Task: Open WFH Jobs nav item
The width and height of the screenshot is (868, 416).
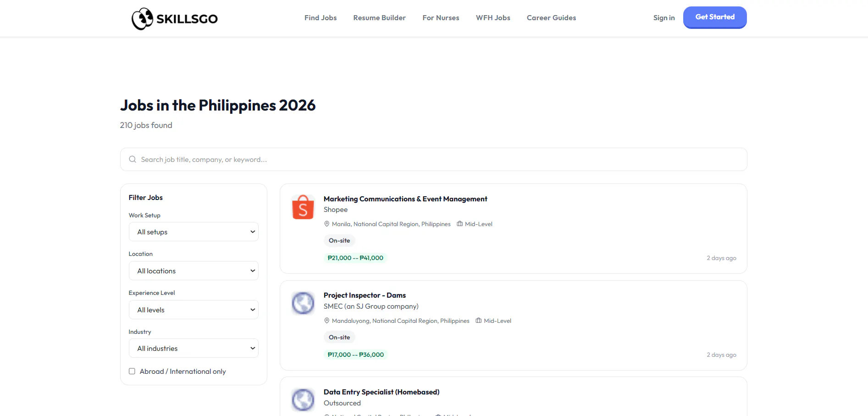Action: (493, 18)
